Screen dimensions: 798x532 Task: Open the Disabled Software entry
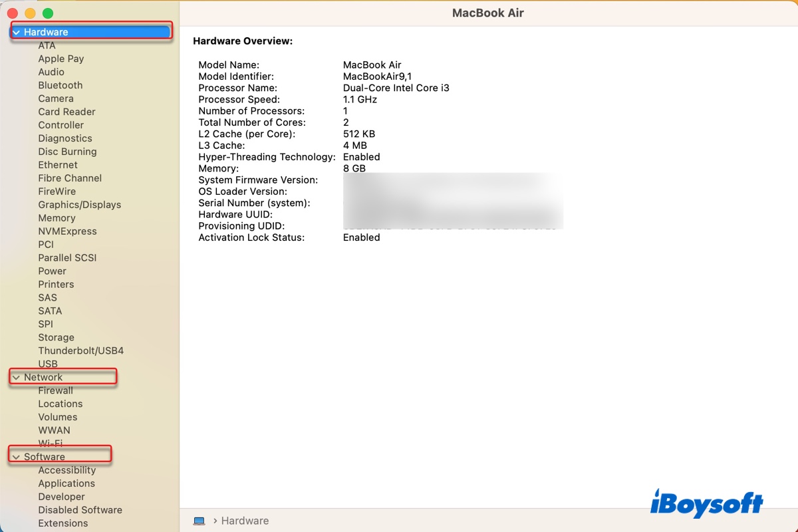tap(80, 510)
